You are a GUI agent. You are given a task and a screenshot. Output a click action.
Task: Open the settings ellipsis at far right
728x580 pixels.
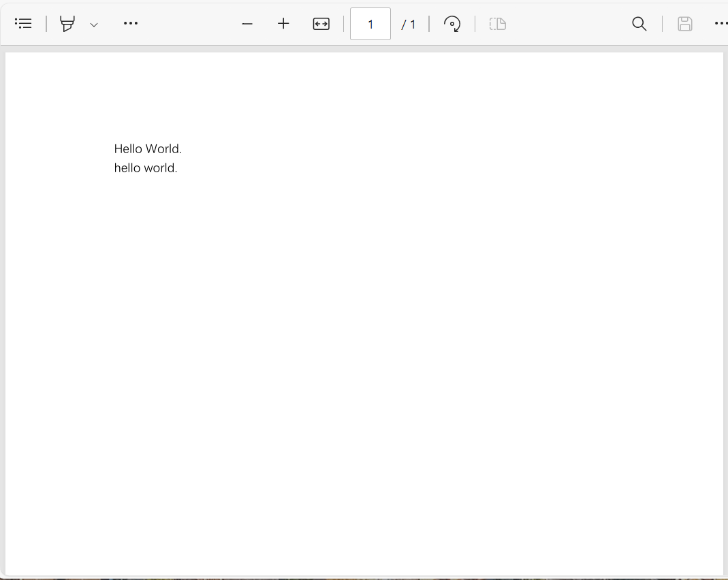point(721,24)
